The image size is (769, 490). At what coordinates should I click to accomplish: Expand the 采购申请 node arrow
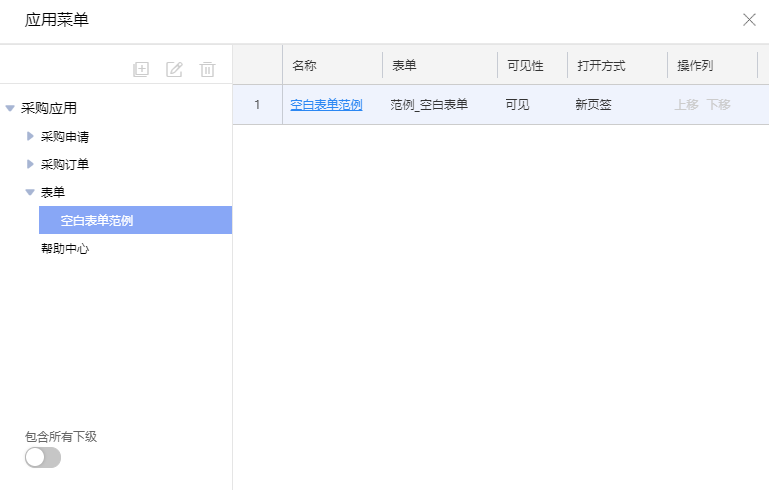(30, 136)
